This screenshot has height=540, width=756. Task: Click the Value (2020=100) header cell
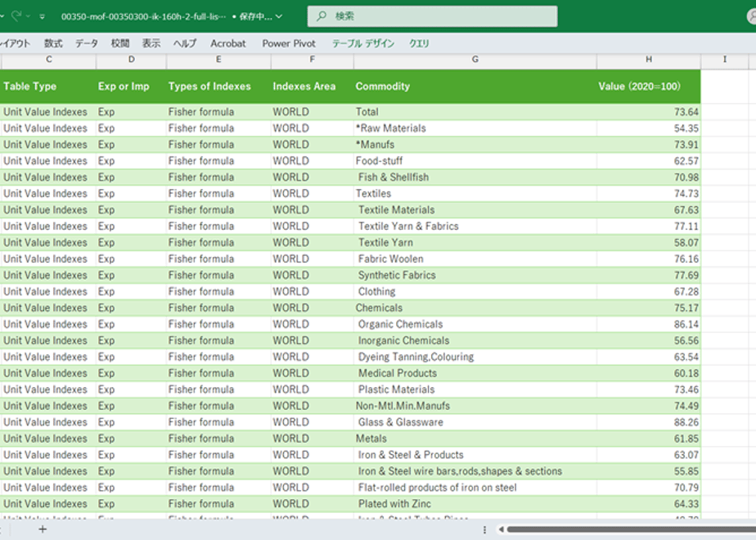(x=649, y=86)
